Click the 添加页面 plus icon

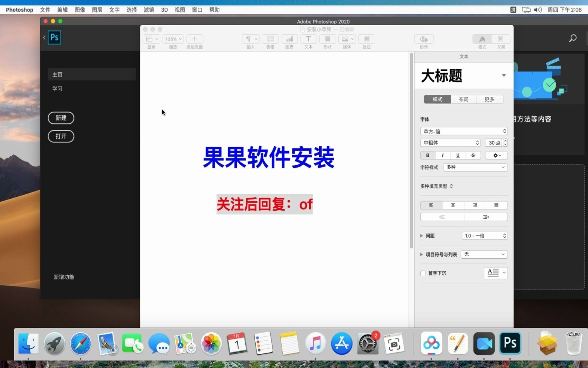pos(195,39)
